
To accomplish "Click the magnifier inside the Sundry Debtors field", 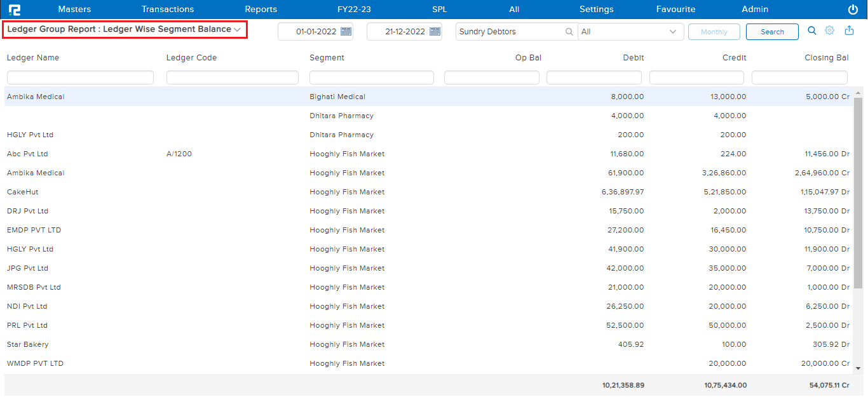I will (569, 31).
